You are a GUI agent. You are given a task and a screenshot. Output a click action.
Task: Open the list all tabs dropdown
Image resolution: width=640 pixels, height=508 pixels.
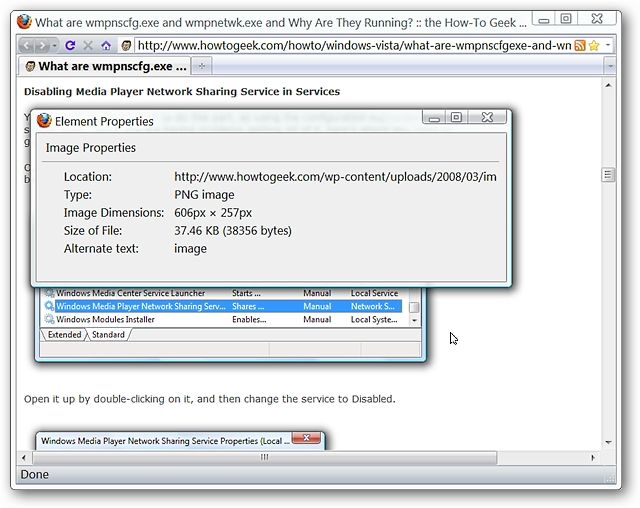click(610, 66)
